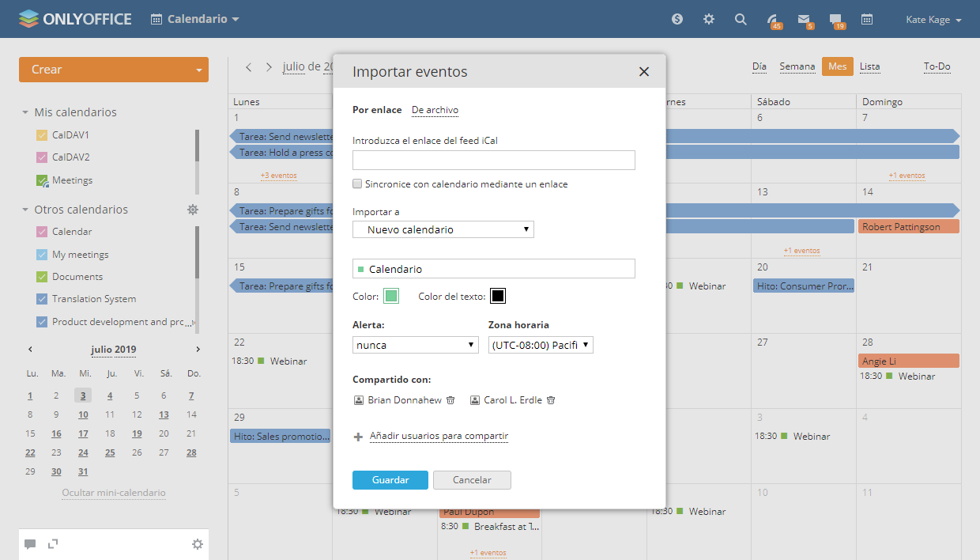Click the iCal feed link input field
The image size is (980, 560).
pyautogui.click(x=493, y=161)
